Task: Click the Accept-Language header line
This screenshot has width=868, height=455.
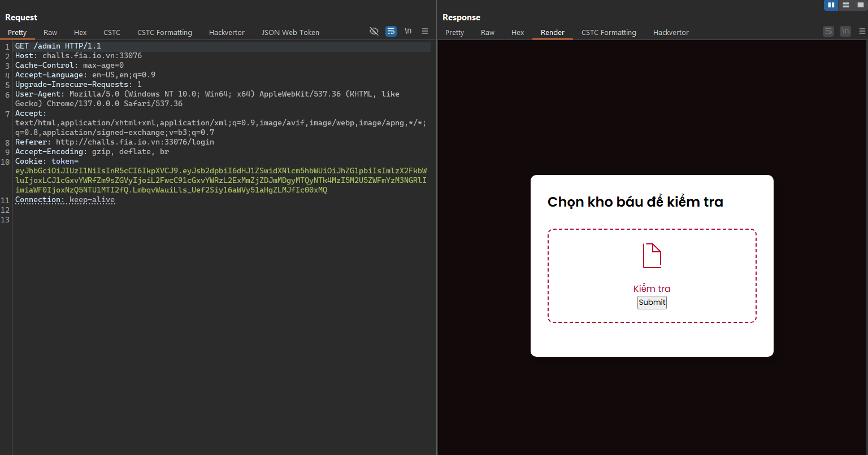Action: [x=85, y=75]
